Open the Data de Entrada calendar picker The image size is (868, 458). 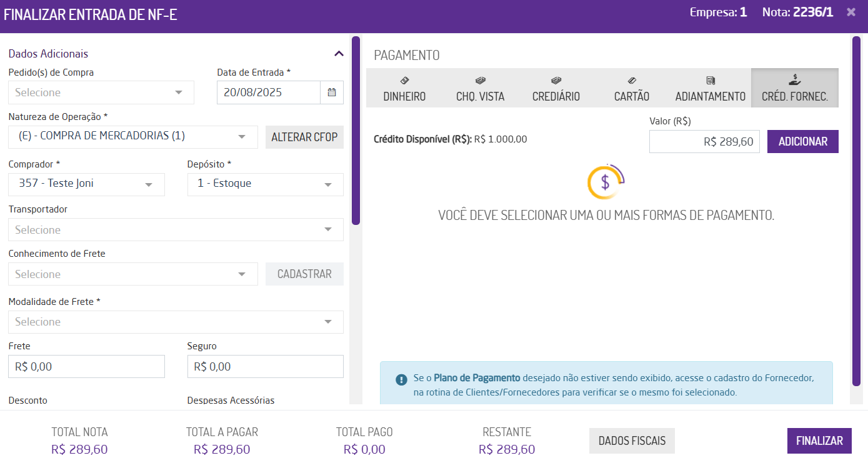click(x=332, y=92)
